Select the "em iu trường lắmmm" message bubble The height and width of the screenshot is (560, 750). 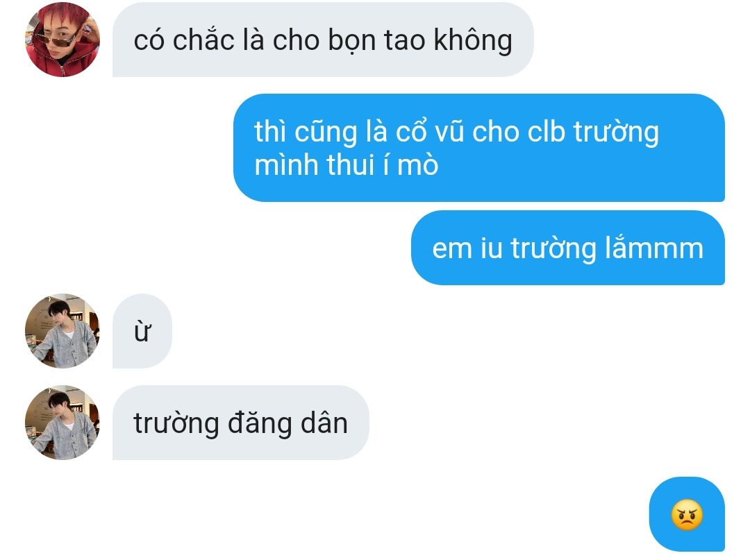pos(568,248)
